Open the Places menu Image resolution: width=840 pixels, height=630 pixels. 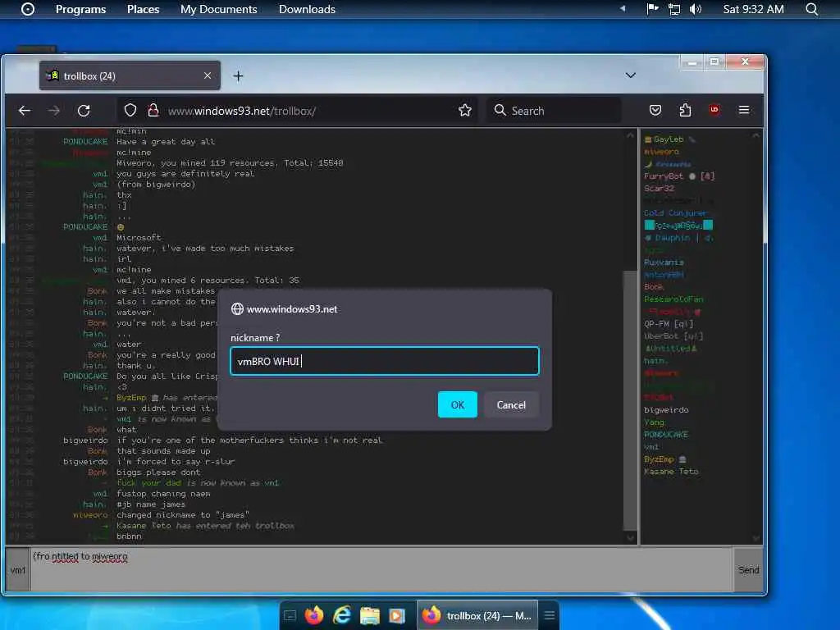[143, 9]
